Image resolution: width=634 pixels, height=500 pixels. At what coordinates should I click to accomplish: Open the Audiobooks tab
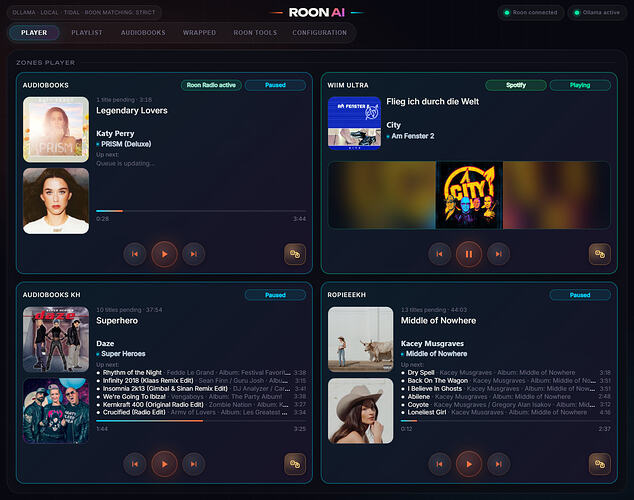click(143, 32)
